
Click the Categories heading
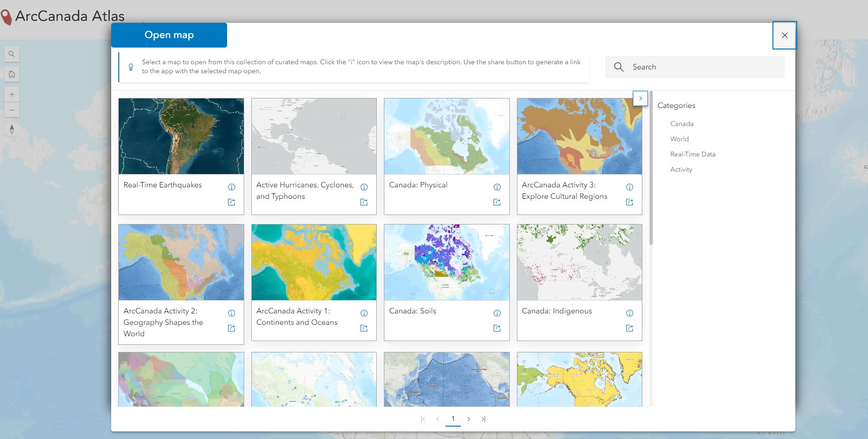pos(676,106)
